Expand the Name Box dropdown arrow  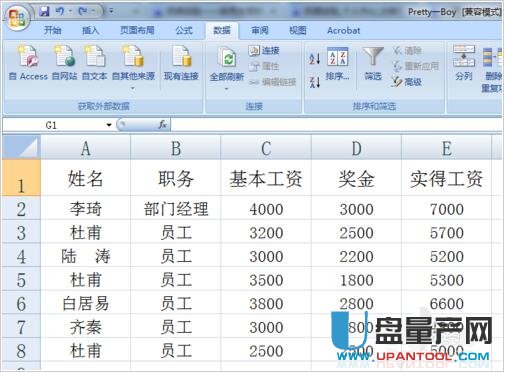[x=109, y=125]
